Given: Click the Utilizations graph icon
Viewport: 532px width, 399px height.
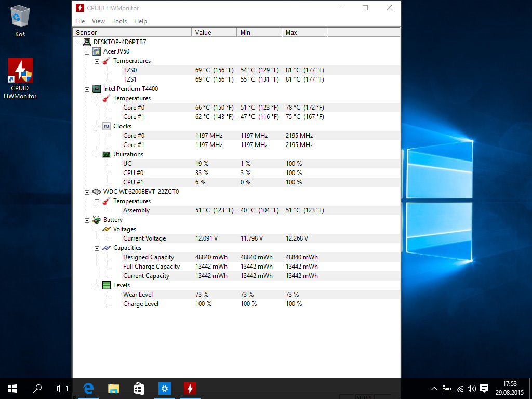Looking at the screenshot, I should coord(107,154).
